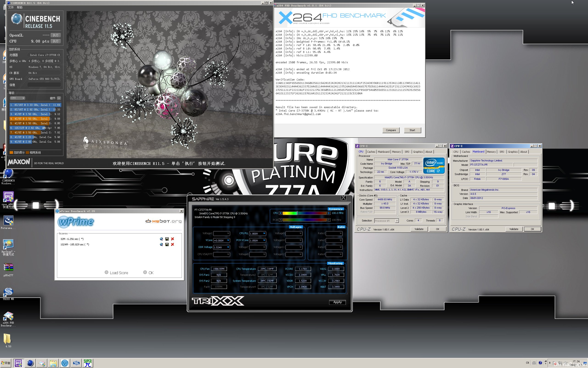Adjust the PCIE frequency slider in TRIXX
Image resolution: width=588 pixels, height=368 pixels.
304,220
